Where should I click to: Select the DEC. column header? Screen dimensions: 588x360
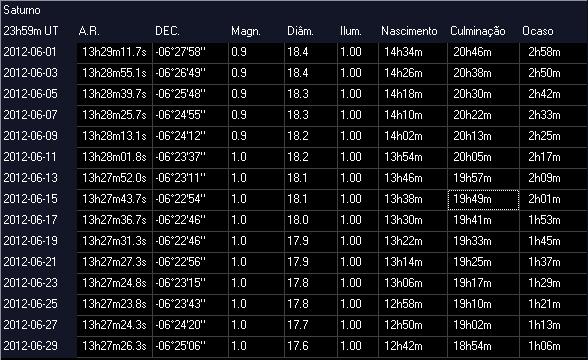167,31
